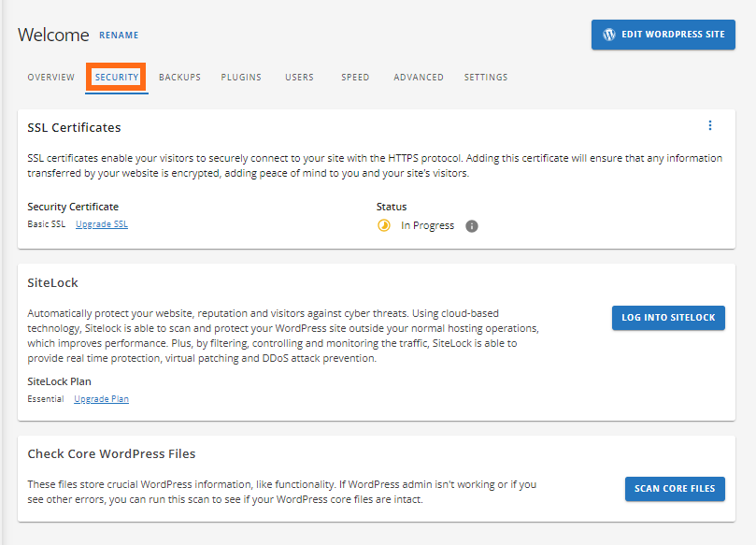756x545 pixels.
Task: Click the In Progress status clock icon
Action: tap(384, 225)
